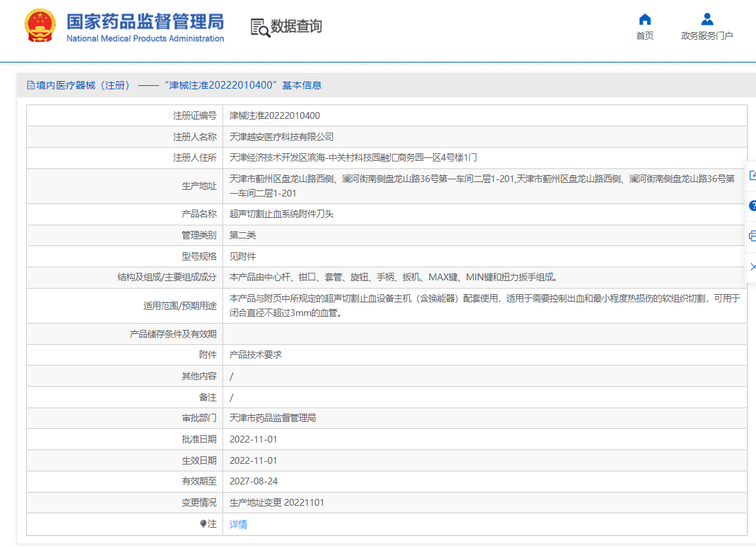Click the 有效期至 row label
756x547 pixels.
[x=199, y=482]
